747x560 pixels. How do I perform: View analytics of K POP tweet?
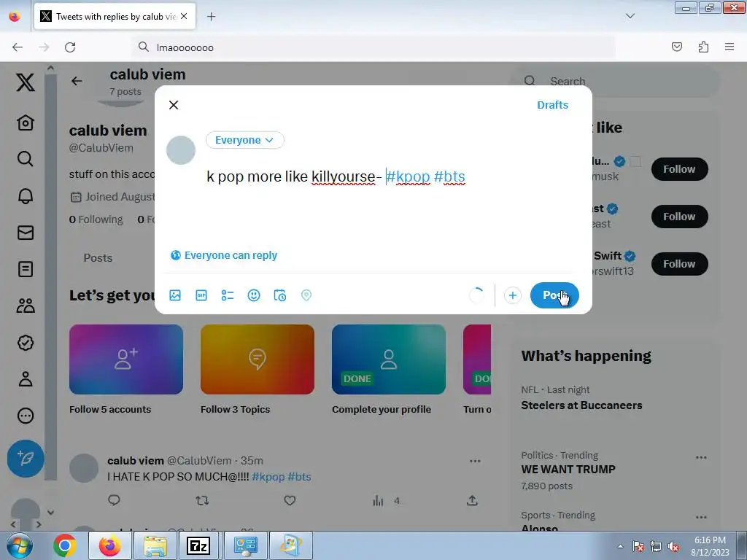point(386,500)
